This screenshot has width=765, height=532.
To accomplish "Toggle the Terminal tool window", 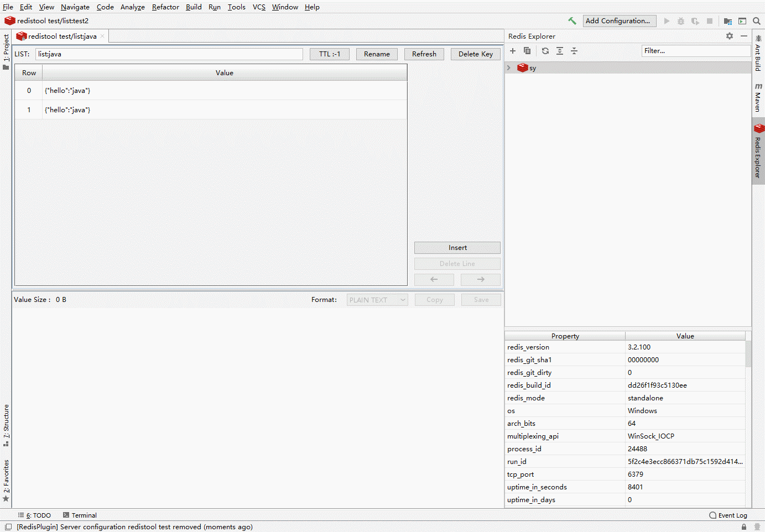I will (x=80, y=515).
